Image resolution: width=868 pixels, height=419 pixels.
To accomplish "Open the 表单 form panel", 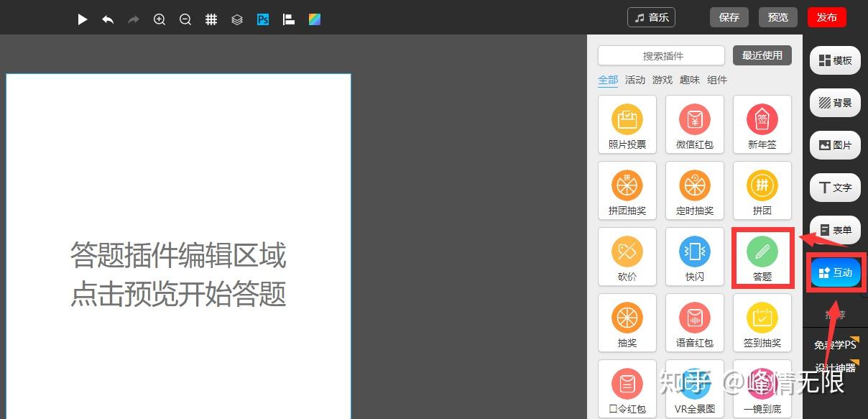I will click(835, 230).
